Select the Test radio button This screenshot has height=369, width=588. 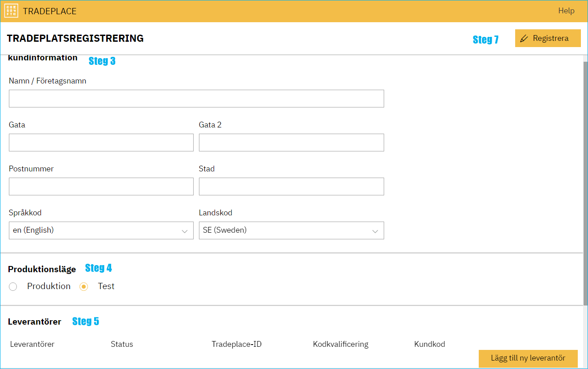[x=83, y=287]
